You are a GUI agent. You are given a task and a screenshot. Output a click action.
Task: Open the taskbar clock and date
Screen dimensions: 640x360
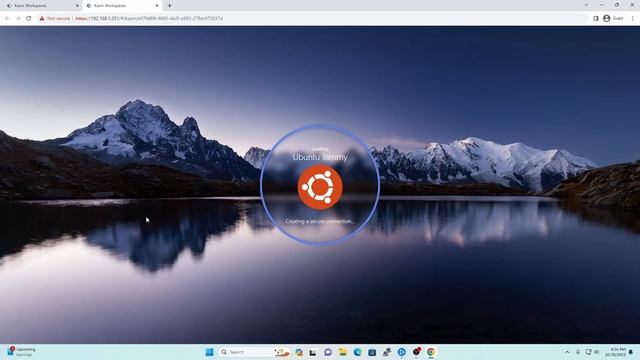pyautogui.click(x=615, y=352)
